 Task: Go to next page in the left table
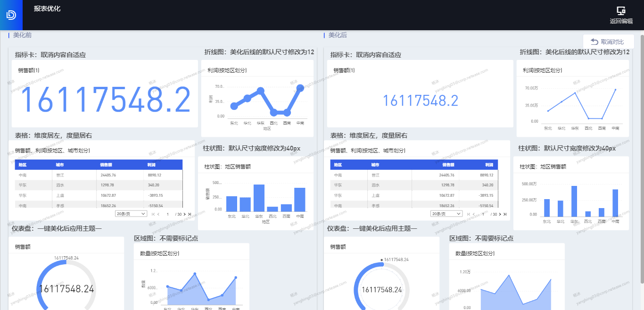pos(184,214)
